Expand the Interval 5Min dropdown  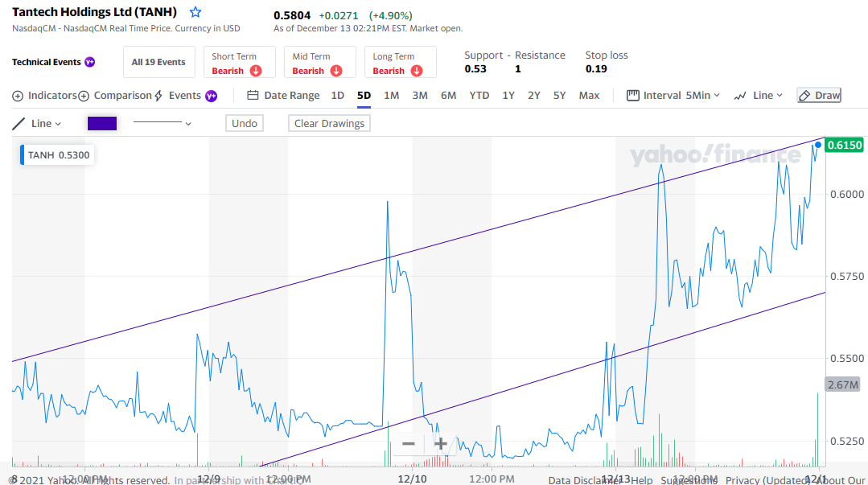(673, 95)
